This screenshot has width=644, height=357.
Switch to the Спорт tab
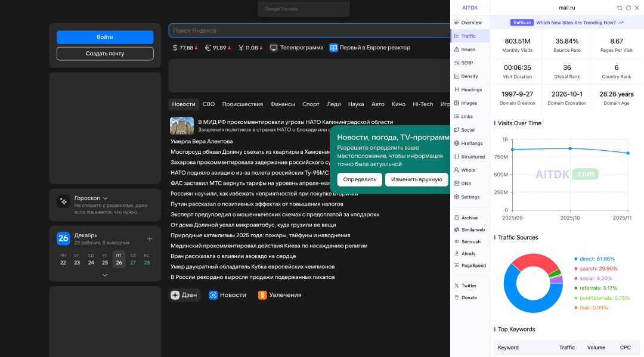(x=311, y=104)
